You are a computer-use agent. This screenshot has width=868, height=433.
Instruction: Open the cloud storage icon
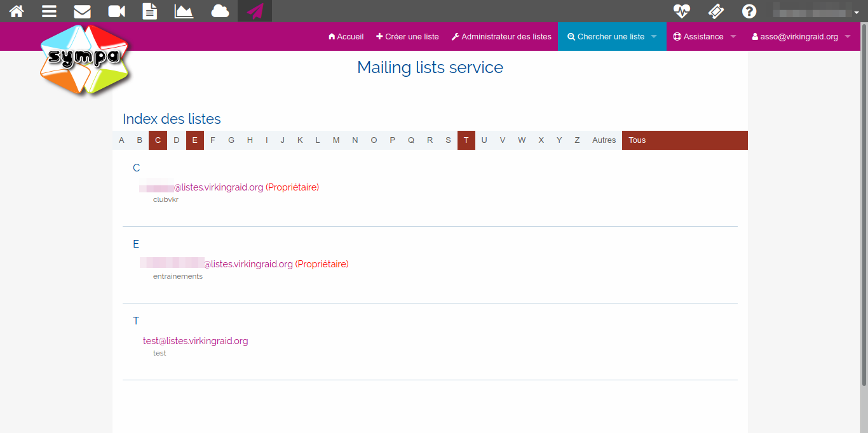click(x=220, y=11)
